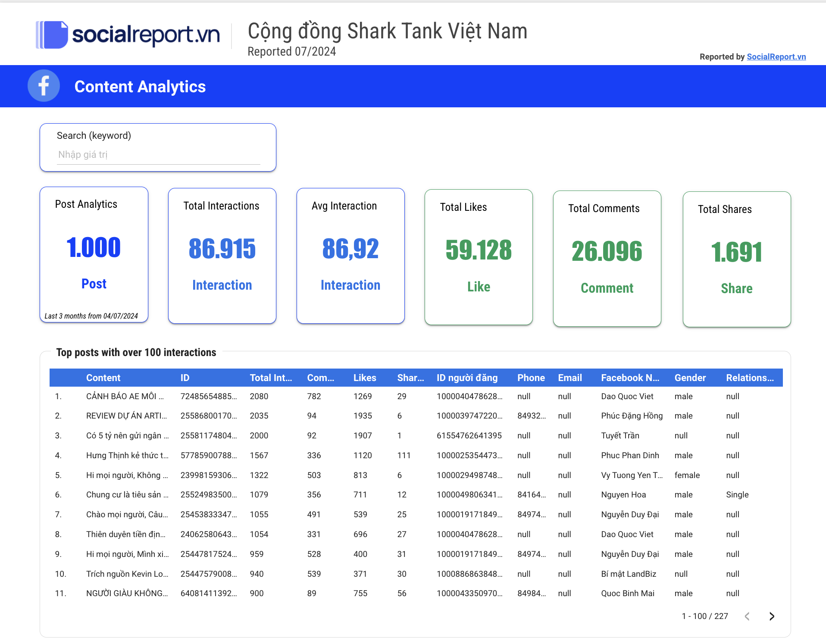
Task: Click the Facebook circle icon
Action: pos(44,86)
